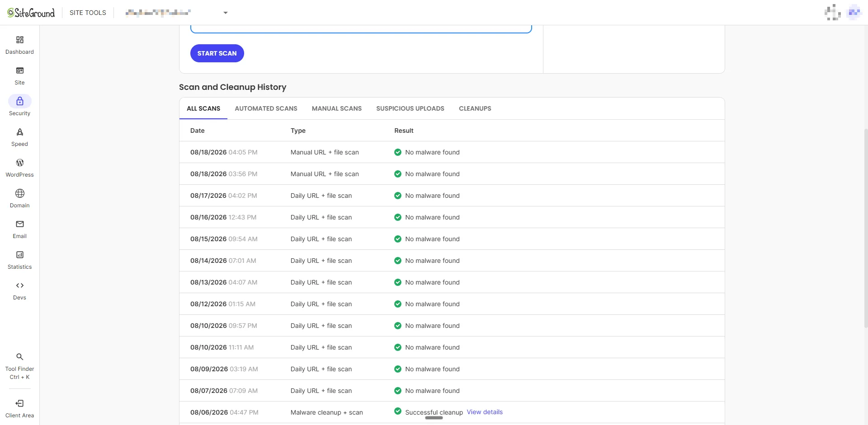The height and width of the screenshot is (425, 868).
Task: Click the Start Scan button
Action: pyautogui.click(x=217, y=53)
